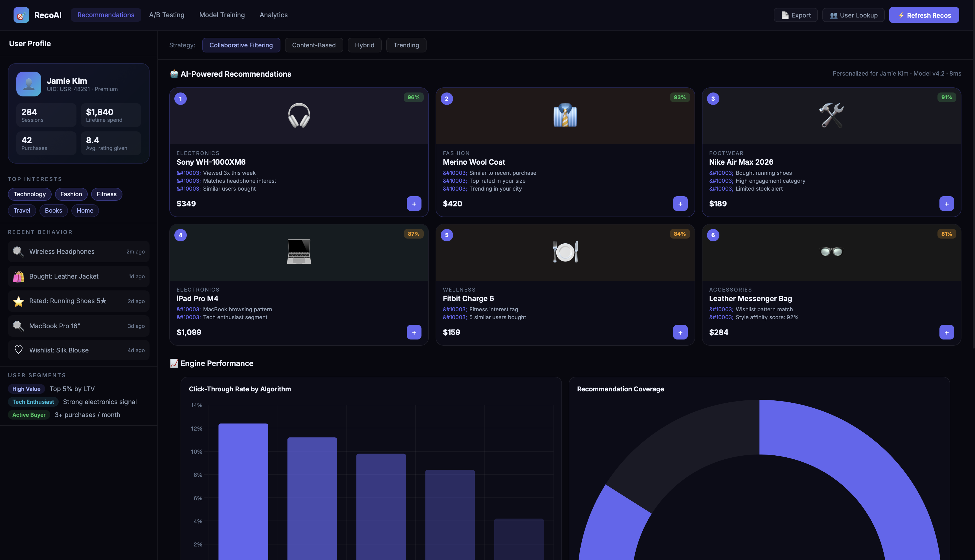Click the Sony WH-1000XM6 title
Image resolution: width=975 pixels, height=560 pixels.
coord(211,162)
